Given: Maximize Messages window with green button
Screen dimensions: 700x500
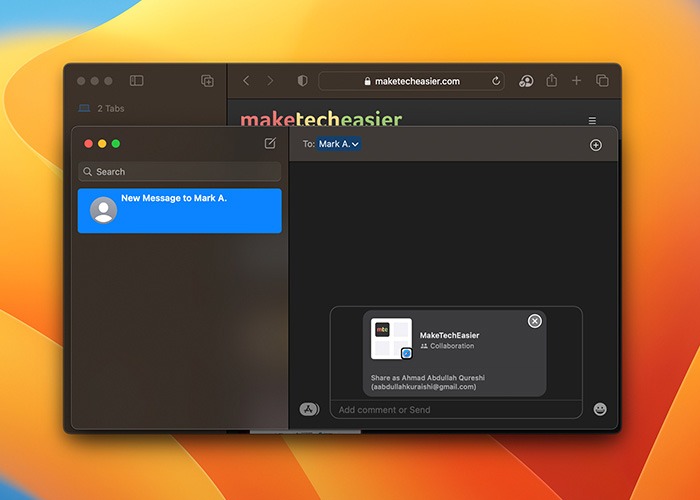Looking at the screenshot, I should 116,144.
